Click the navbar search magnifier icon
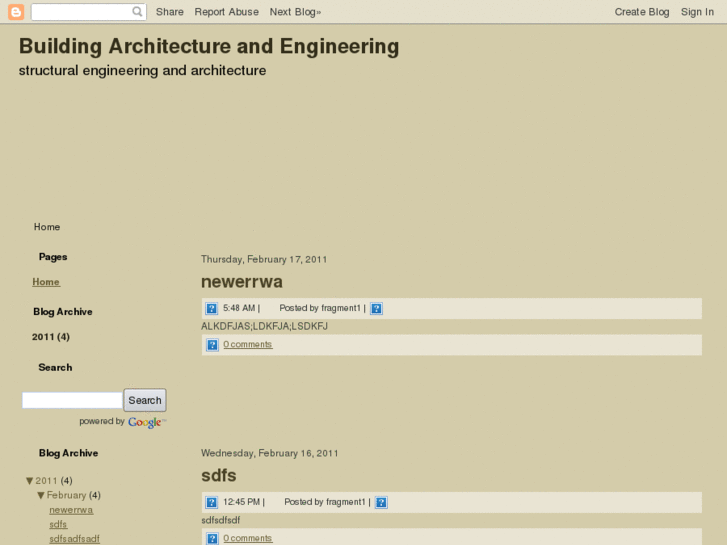 point(137,12)
